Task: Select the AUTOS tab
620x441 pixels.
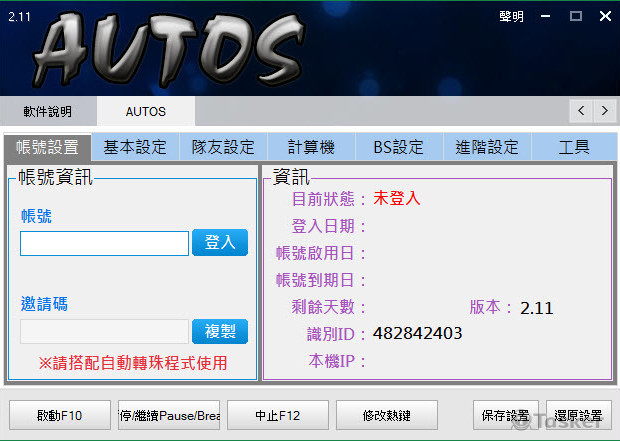Action: point(146,111)
